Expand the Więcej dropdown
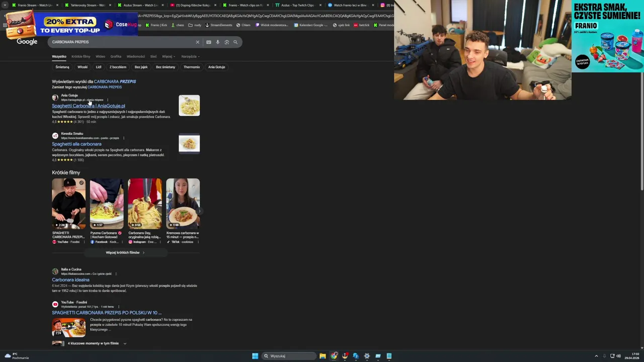 (x=169, y=56)
